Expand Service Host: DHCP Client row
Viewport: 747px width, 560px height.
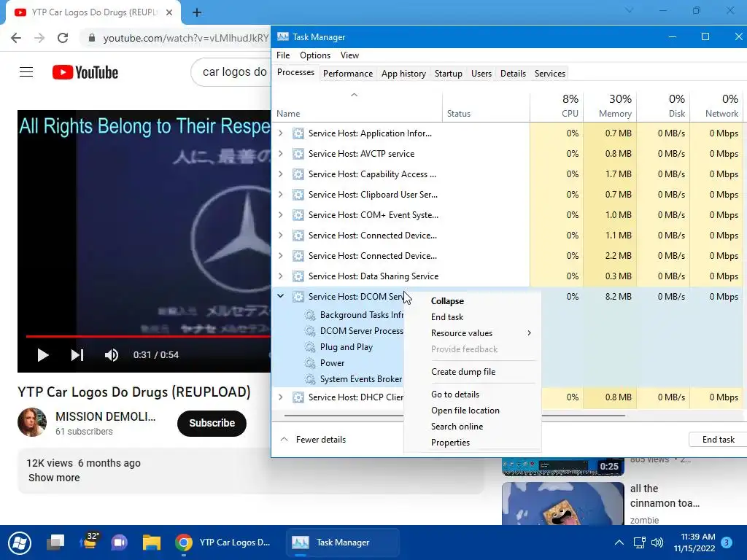(x=281, y=397)
